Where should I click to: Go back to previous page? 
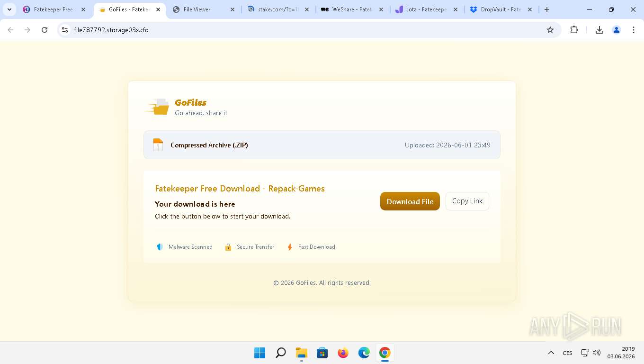pyautogui.click(x=10, y=30)
